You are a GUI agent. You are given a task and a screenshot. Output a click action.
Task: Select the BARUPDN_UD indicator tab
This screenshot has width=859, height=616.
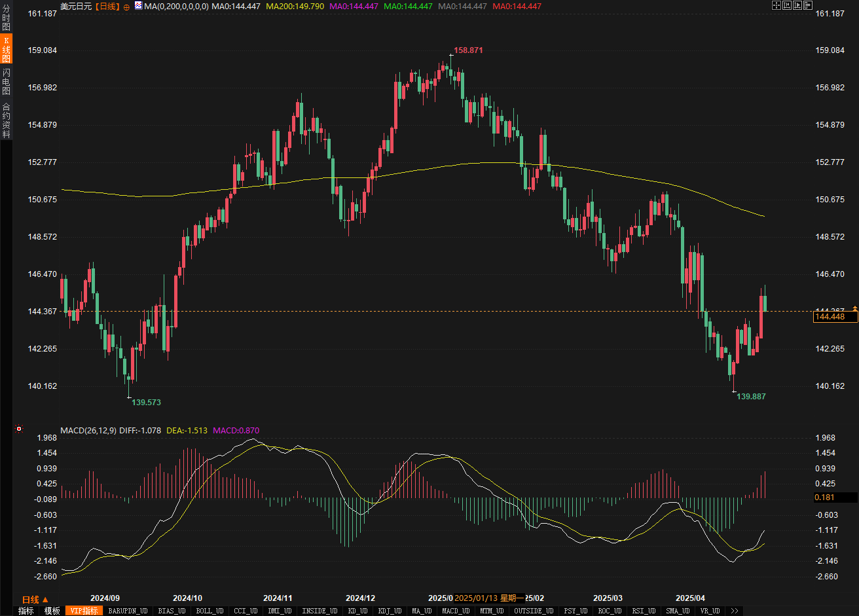tap(128, 611)
